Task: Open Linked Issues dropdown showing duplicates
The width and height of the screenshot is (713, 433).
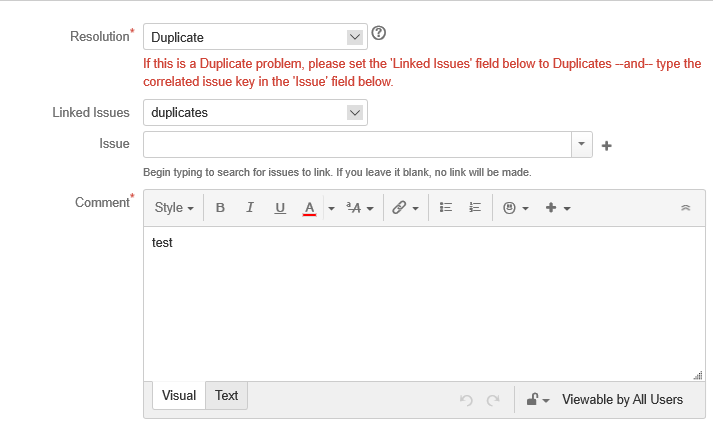Action: (255, 112)
